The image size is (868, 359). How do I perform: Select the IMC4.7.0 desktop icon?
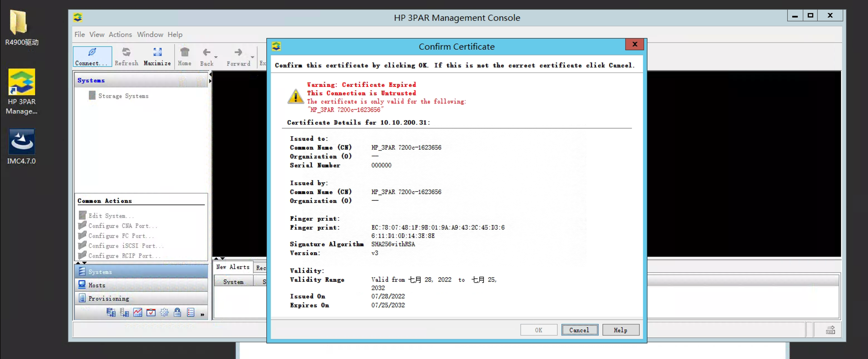22,146
